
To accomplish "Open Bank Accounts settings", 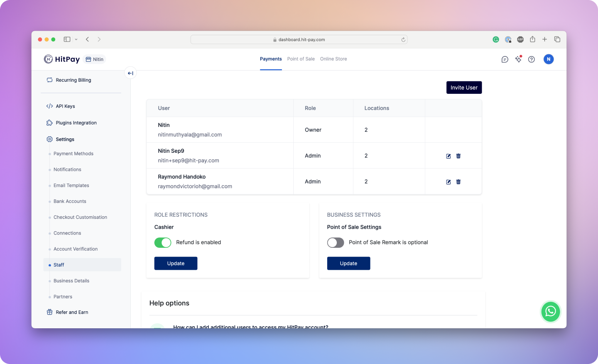I will tap(70, 201).
